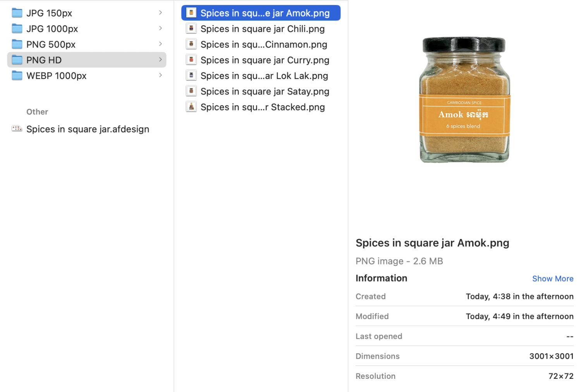
Task: Select Spices in square jar Cinnamon.png file
Action: (x=263, y=45)
